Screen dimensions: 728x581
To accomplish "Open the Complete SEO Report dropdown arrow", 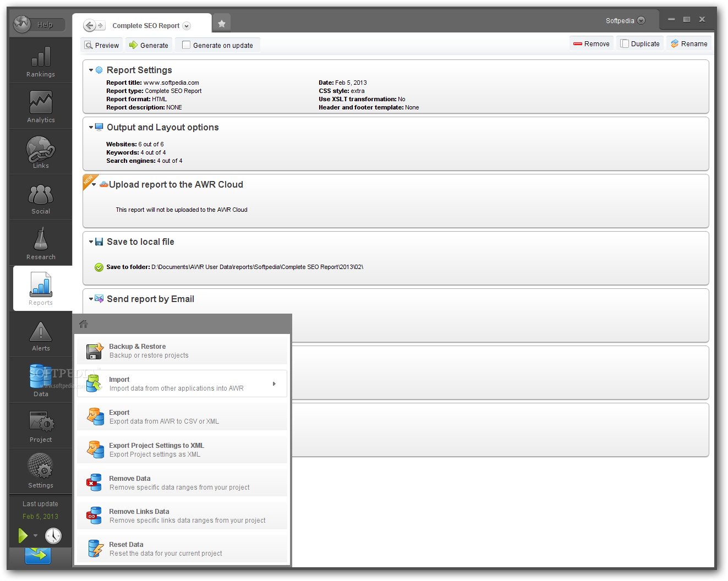I will click(187, 26).
